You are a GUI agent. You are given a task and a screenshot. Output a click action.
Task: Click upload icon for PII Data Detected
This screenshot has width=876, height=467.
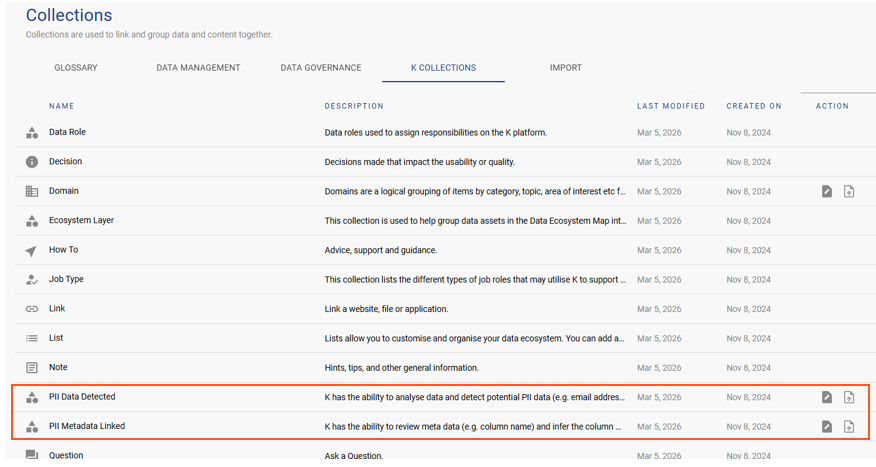pos(849,397)
